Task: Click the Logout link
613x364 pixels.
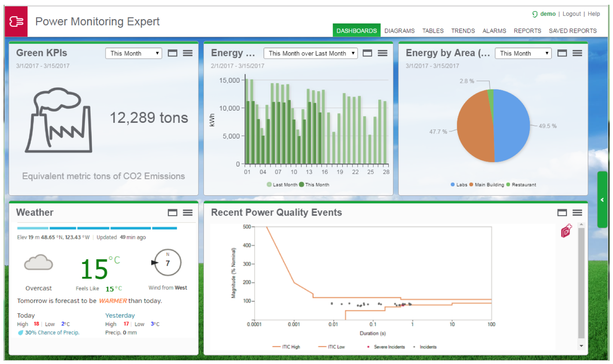Action: click(571, 14)
